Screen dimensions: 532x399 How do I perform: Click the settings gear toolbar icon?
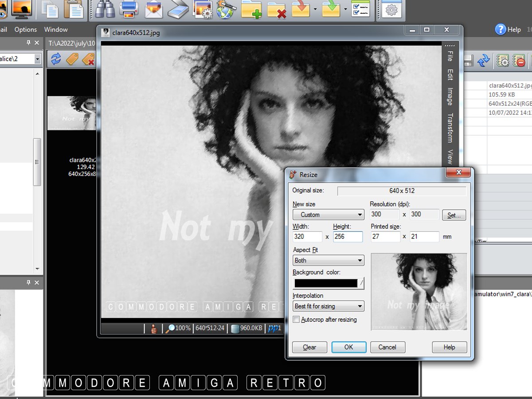click(391, 10)
